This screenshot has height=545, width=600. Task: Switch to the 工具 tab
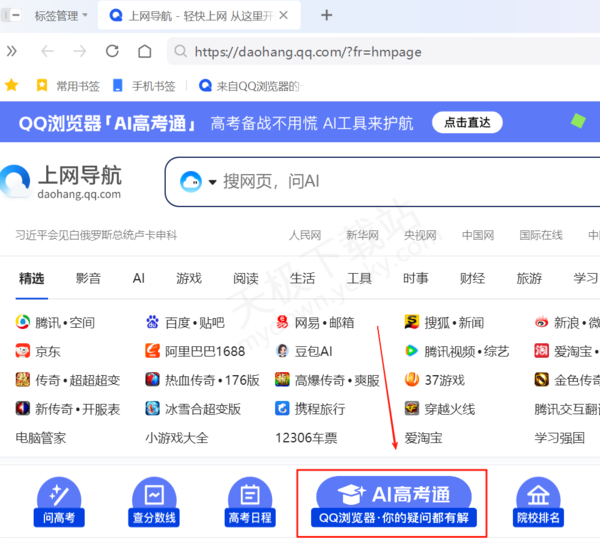click(359, 278)
